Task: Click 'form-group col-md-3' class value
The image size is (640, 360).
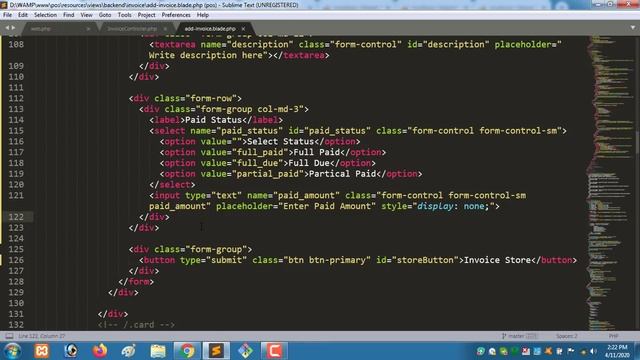Action: coord(250,109)
